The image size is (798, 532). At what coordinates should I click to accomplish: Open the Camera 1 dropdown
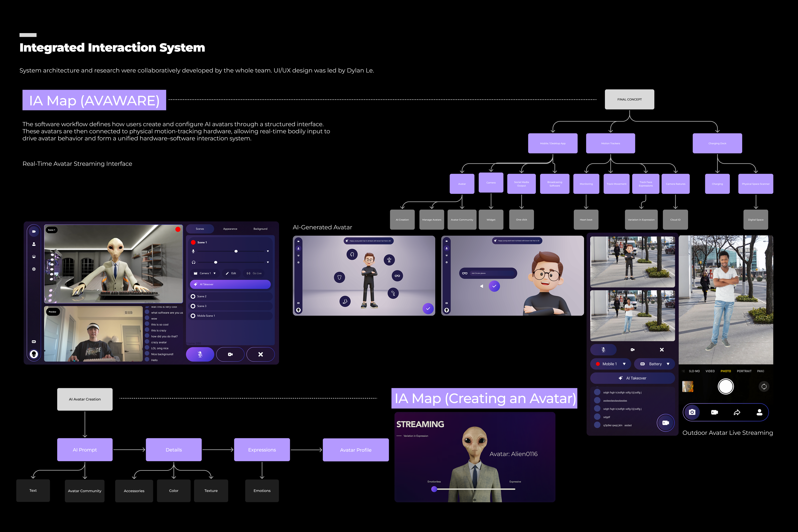pyautogui.click(x=205, y=273)
